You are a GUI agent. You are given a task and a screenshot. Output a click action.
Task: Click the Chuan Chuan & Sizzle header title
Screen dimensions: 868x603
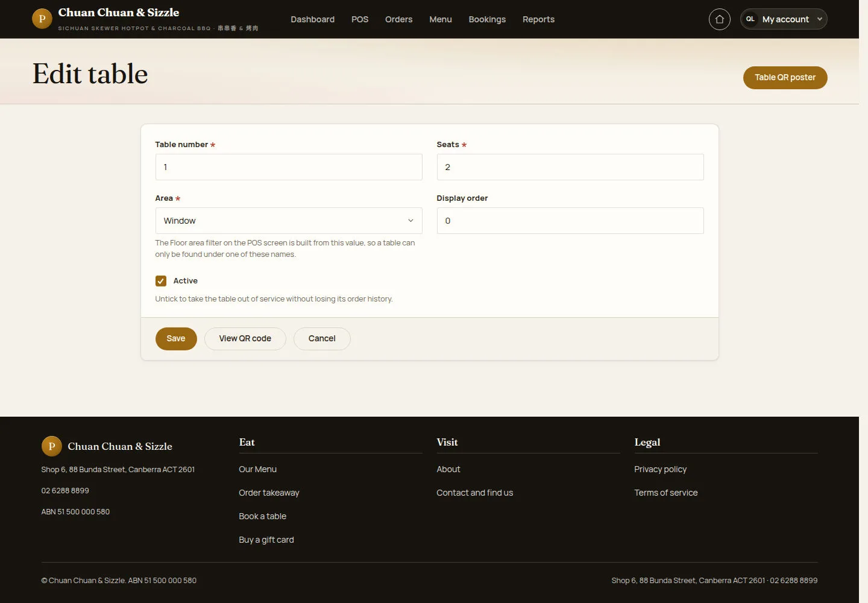point(119,13)
